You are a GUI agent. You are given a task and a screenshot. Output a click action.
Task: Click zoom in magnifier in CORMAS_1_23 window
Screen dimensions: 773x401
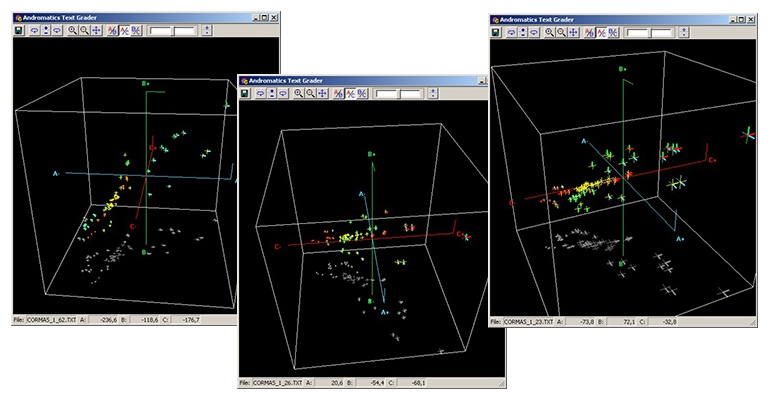pyautogui.click(x=549, y=32)
